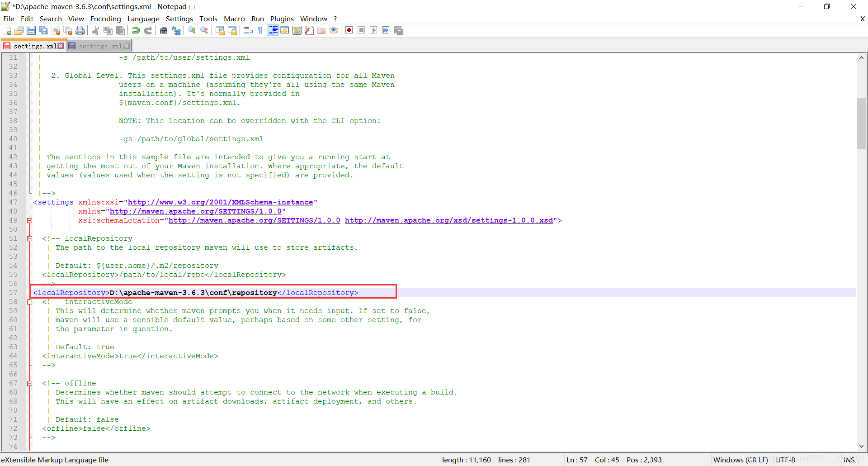Open a file with folder icon
868x466 pixels.
[x=19, y=30]
